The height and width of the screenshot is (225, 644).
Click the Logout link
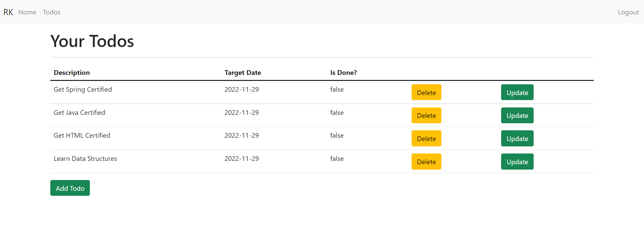coord(628,12)
